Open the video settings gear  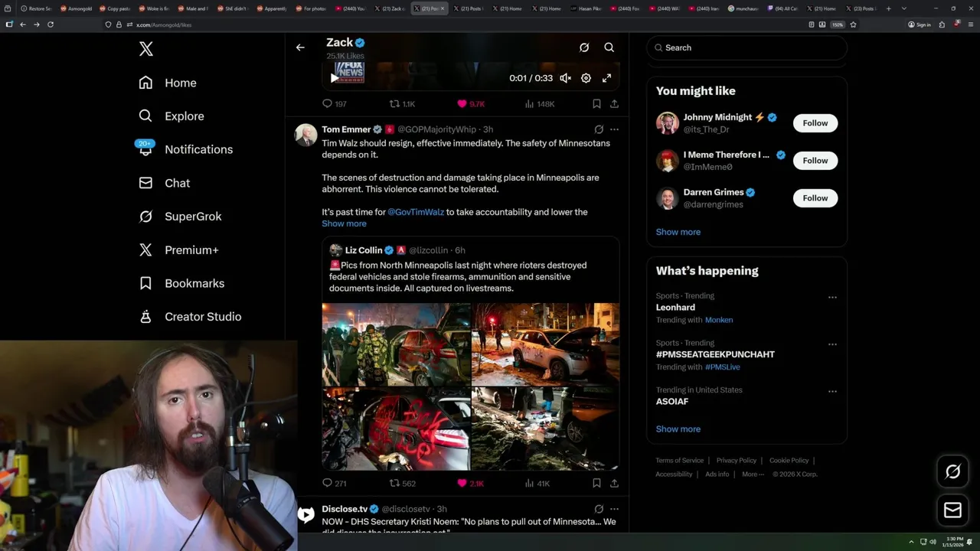point(586,78)
